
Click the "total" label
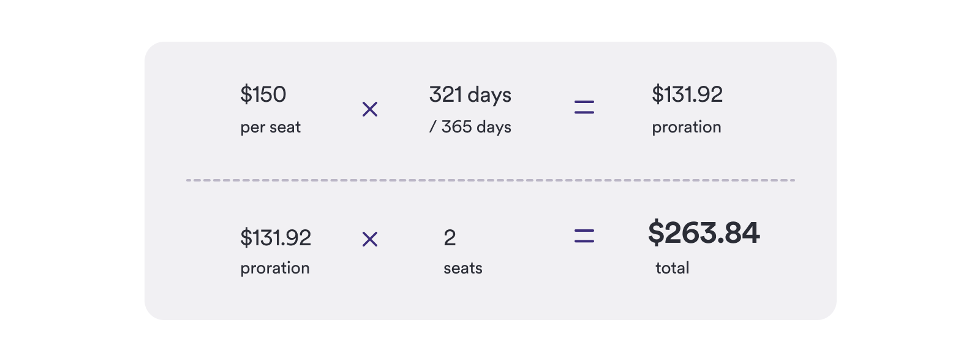coord(673,269)
